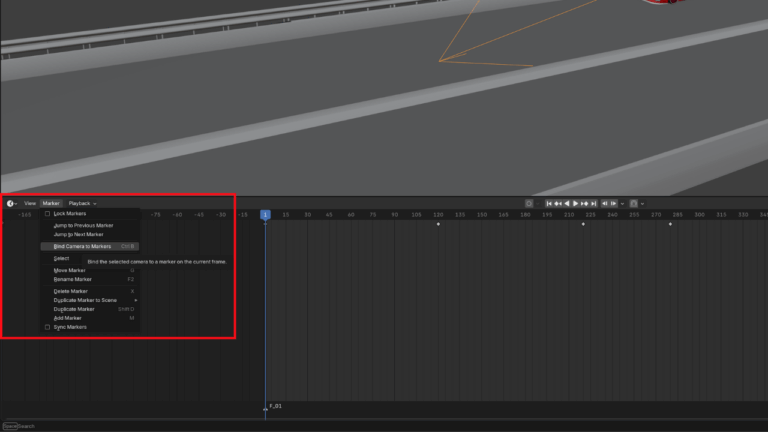
Task: Select the keyframe diamond near frame 280
Action: [x=670, y=224]
